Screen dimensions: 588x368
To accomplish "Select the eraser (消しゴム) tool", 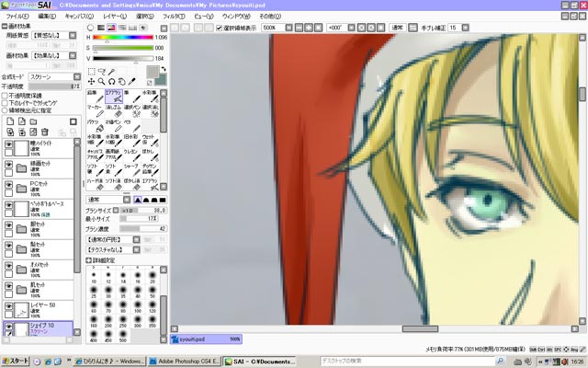I will tap(114, 110).
